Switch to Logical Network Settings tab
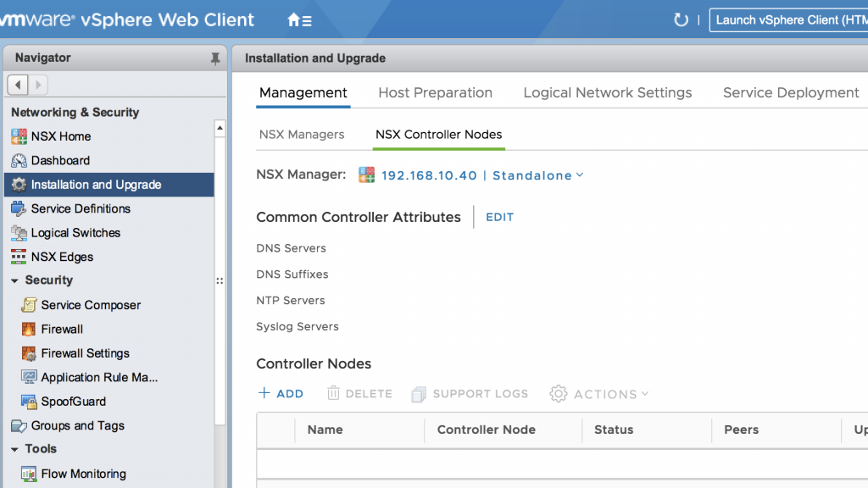The image size is (868, 488). (607, 92)
